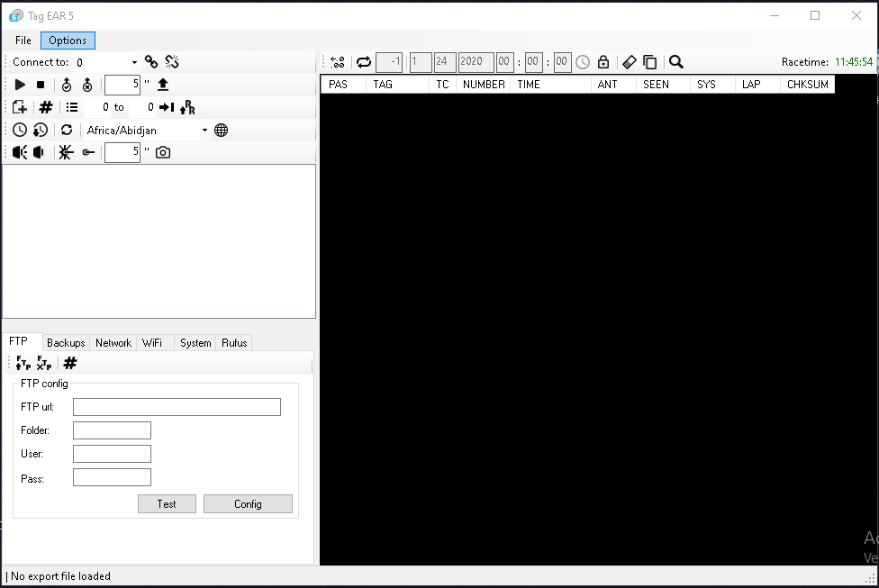Click the Racetime value 11:45:54

pyautogui.click(x=854, y=61)
